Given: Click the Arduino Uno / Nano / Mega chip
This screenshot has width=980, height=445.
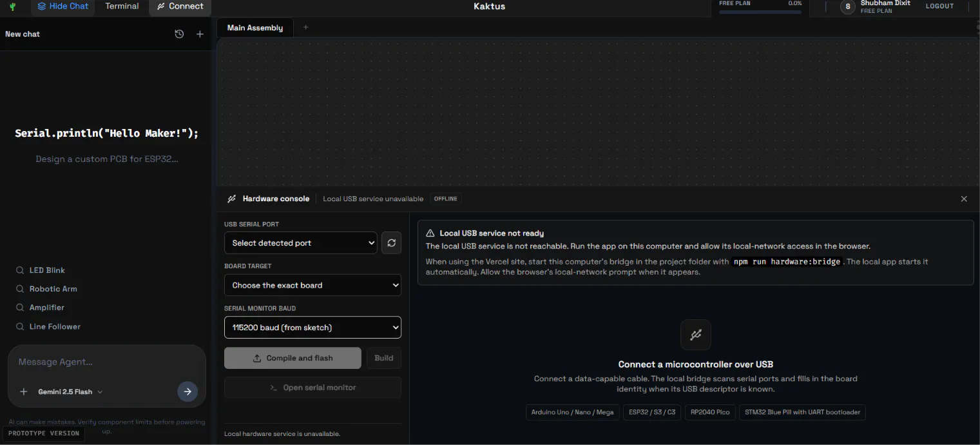Looking at the screenshot, I should 572,412.
